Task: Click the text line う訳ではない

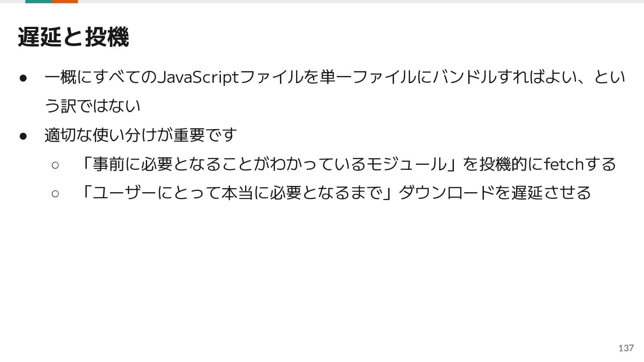Action: [93, 106]
